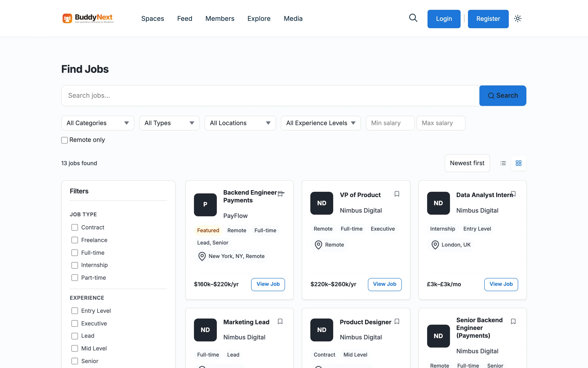Check the Executive experience filter

(x=75, y=323)
